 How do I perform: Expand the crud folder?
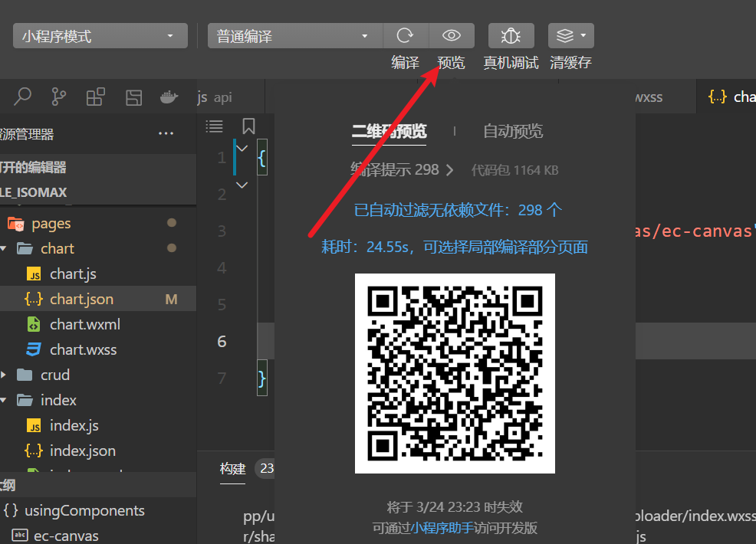click(x=4, y=375)
